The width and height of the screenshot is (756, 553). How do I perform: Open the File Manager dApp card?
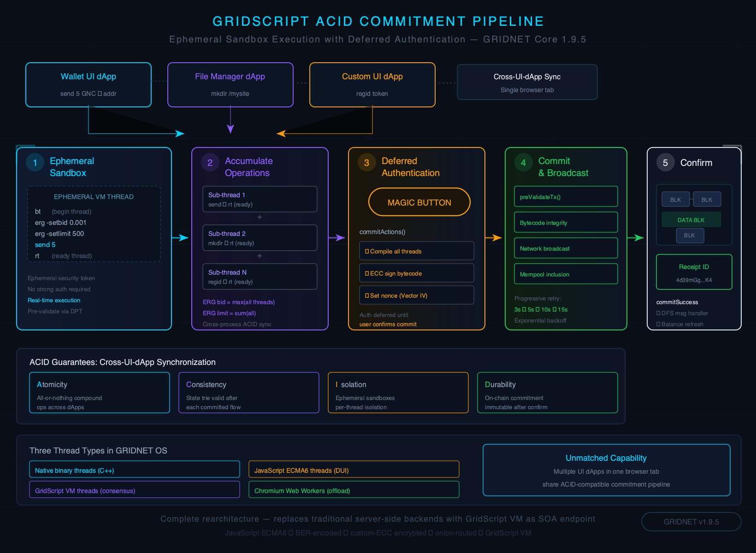[x=230, y=85]
